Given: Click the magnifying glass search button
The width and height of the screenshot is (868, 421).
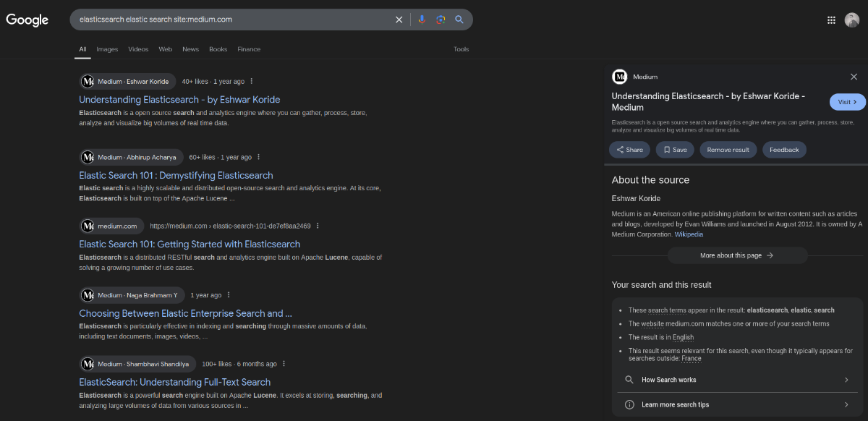Looking at the screenshot, I should click(x=459, y=20).
